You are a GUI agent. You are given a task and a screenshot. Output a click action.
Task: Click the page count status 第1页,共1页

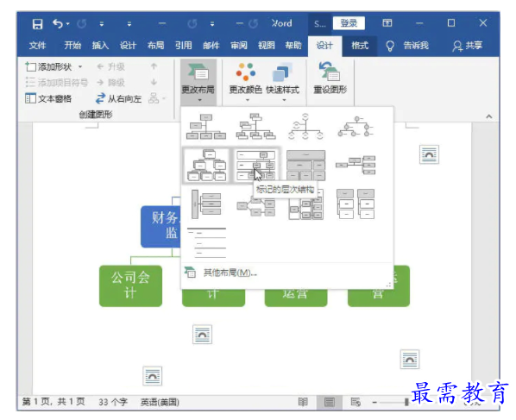(53, 402)
